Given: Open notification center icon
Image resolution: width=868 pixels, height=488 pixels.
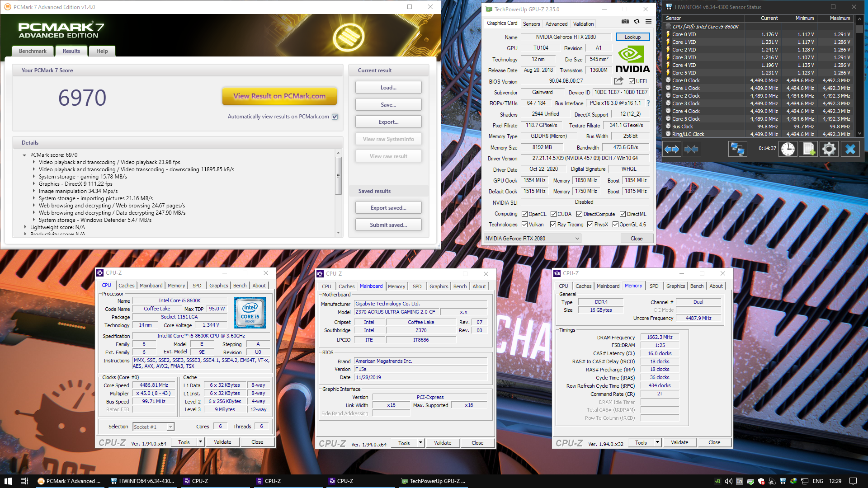Looking at the screenshot, I should tap(853, 481).
